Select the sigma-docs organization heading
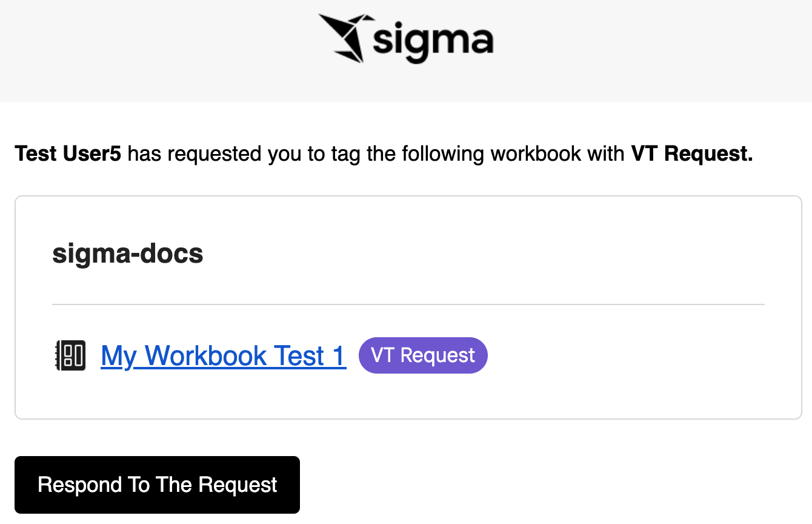The height and width of the screenshot is (524, 812). pos(128,254)
